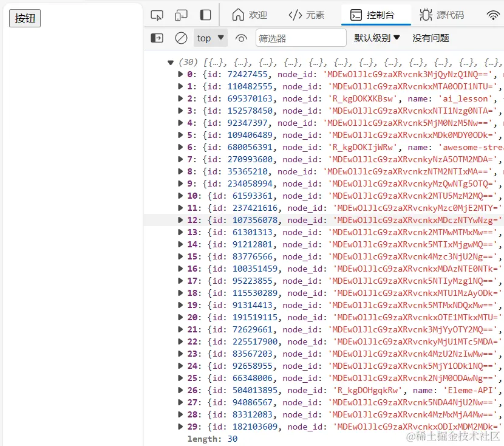504x446 pixels.
Task: Open the 欢迎 (Welcome) tab
Action: (250, 15)
